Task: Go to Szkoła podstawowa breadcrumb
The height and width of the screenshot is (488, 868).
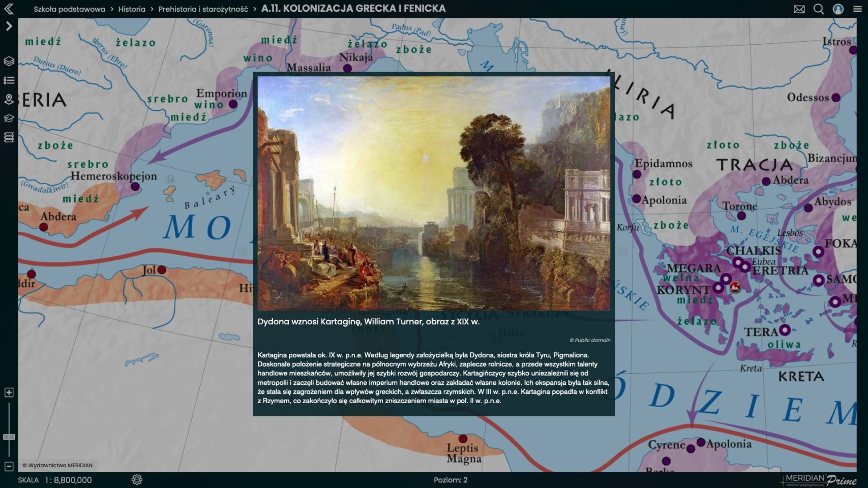Action: (69, 9)
